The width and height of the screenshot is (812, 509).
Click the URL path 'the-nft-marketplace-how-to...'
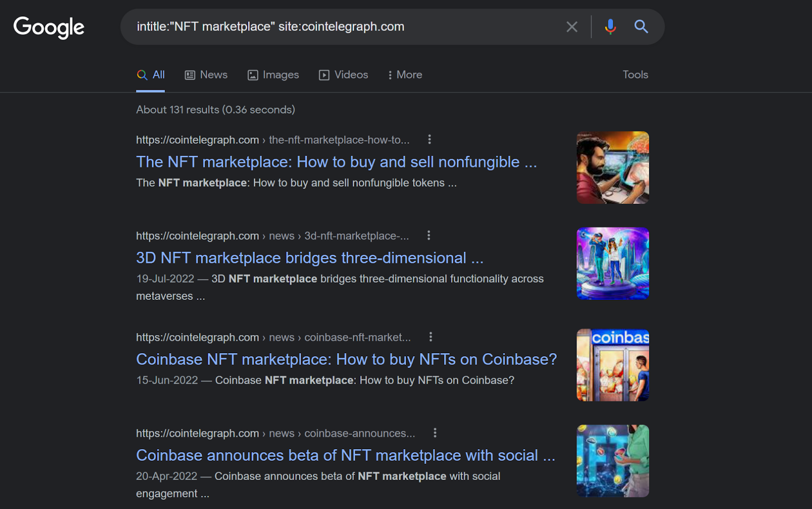pyautogui.click(x=339, y=140)
